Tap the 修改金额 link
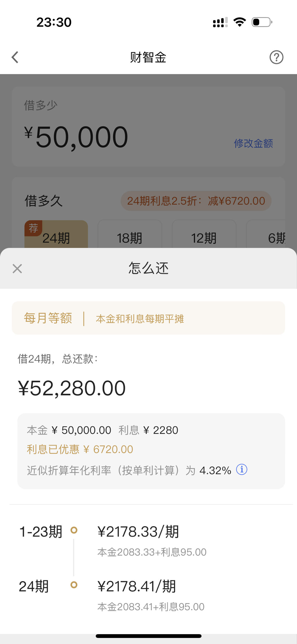Image resolution: width=297 pixels, height=644 pixels. point(253,143)
